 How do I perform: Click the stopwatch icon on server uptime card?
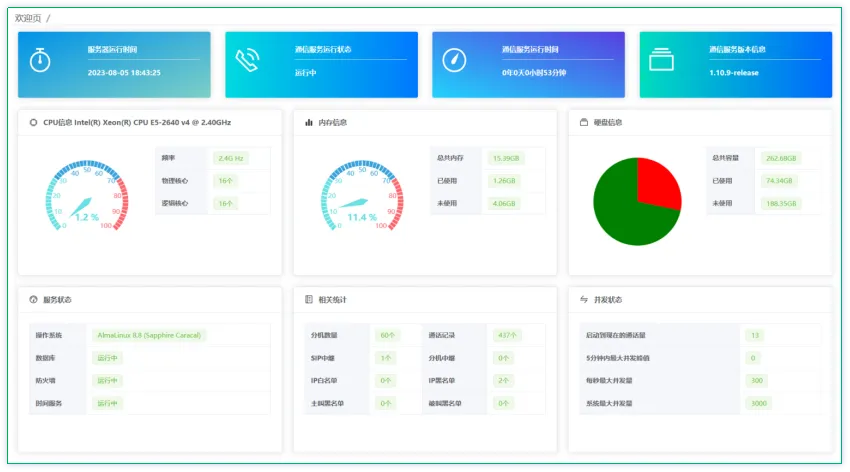click(x=40, y=60)
